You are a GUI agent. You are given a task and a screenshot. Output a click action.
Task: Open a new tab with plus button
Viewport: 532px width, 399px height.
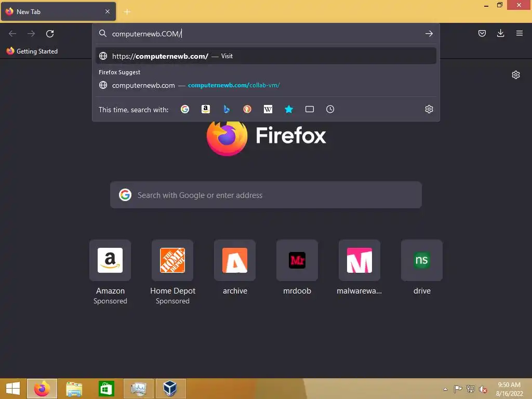pos(127,12)
